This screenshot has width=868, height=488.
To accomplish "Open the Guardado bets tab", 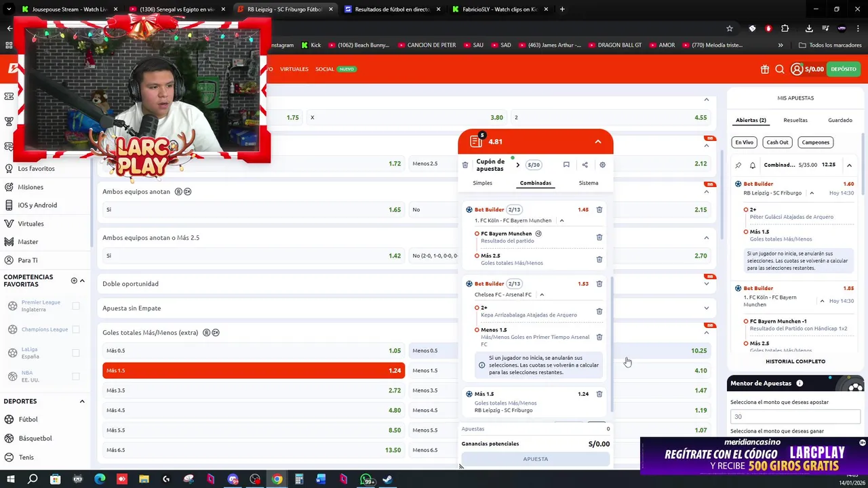I will [840, 120].
